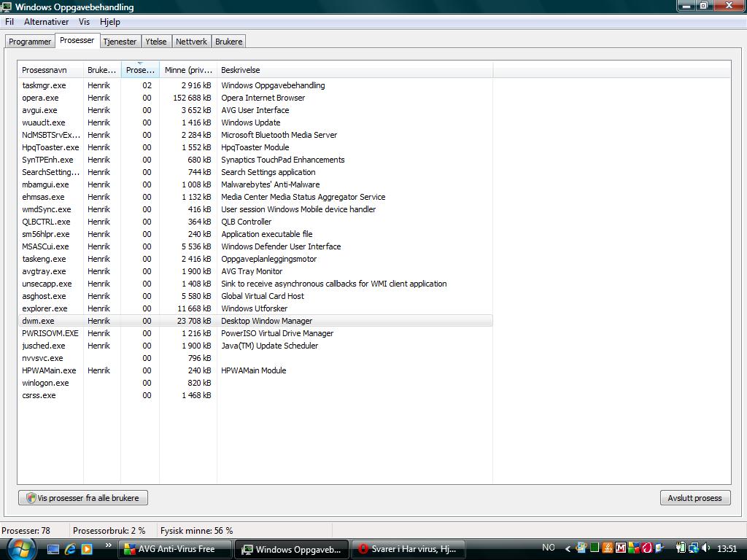Select the wmdSync.exe process row
Image resolution: width=747 pixels, height=560 pixels.
click(x=255, y=209)
